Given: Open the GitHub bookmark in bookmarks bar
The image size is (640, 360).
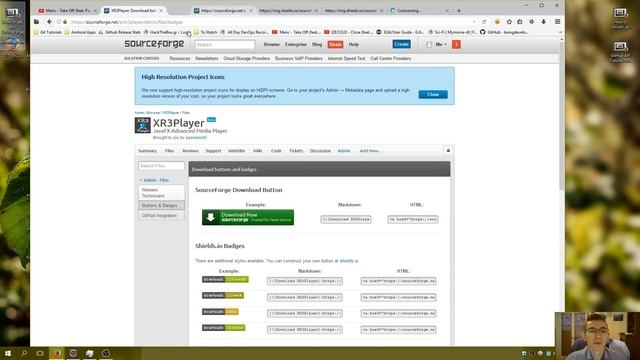Looking at the screenshot, I should pyautogui.click(x=504, y=32).
